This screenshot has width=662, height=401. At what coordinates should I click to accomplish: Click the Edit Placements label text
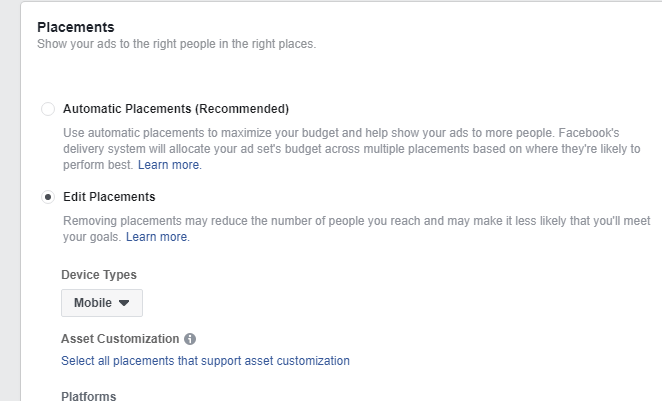[x=109, y=197]
